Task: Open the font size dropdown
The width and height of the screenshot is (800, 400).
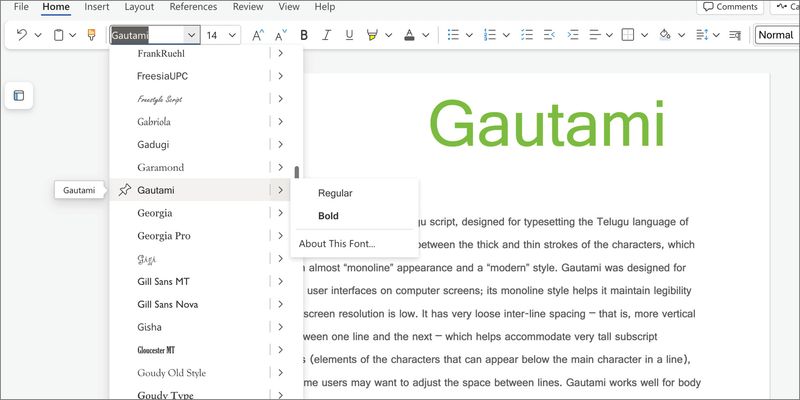Action: (232, 35)
